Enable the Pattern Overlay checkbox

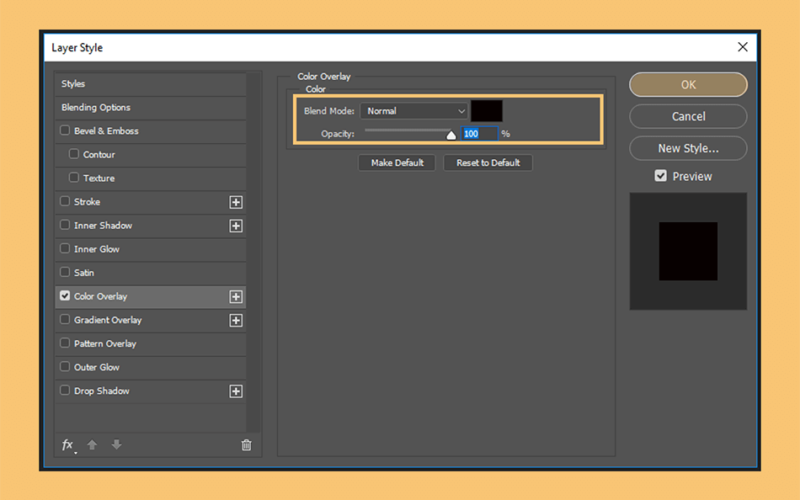tap(65, 343)
